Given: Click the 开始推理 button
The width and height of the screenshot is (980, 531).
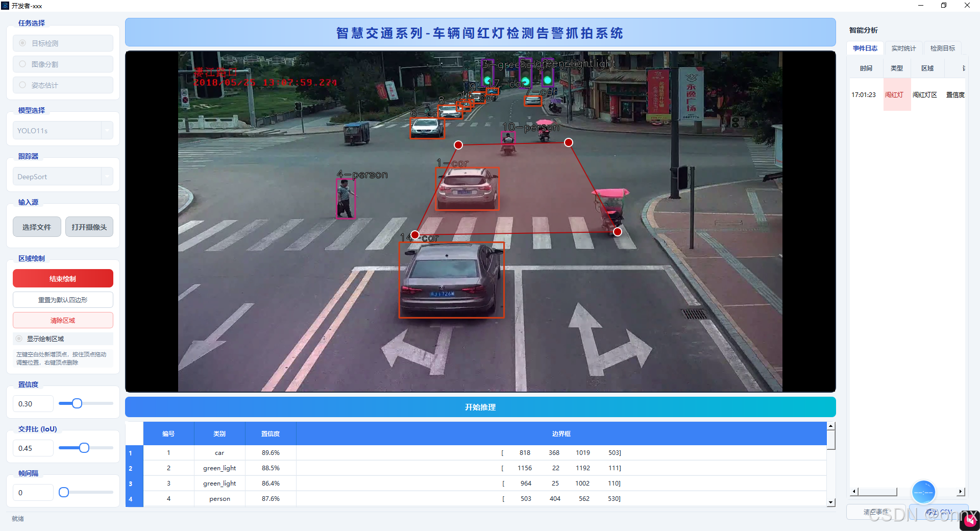Looking at the screenshot, I should pyautogui.click(x=480, y=407).
